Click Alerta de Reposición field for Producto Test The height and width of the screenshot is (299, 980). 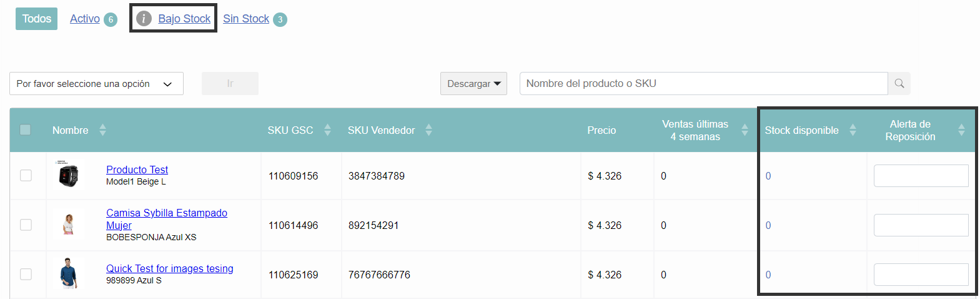tap(921, 176)
